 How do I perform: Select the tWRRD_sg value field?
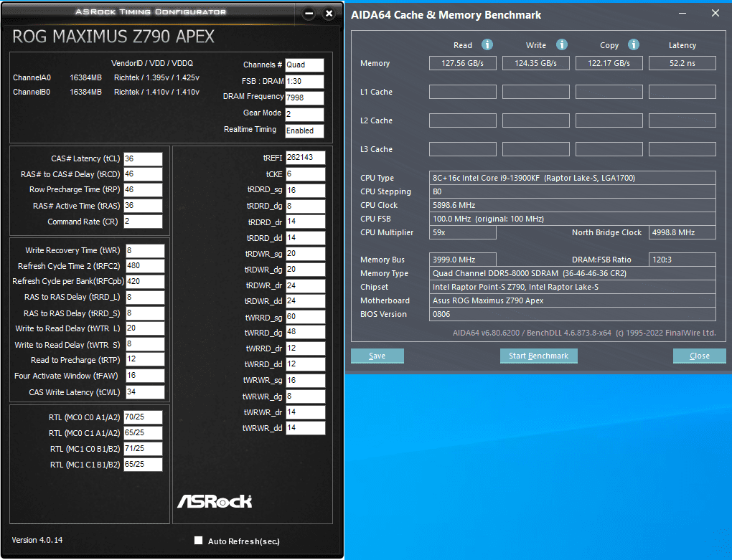305,318
